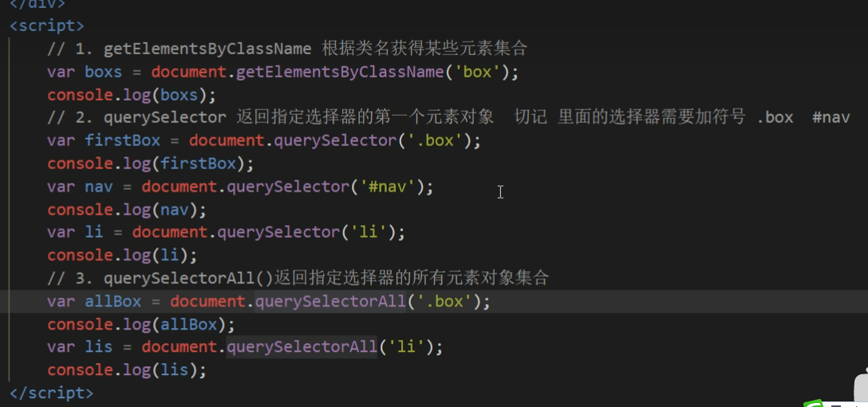868x407 pixels.
Task: Click the 'box' string in getElementsByClassName
Action: 478,72
